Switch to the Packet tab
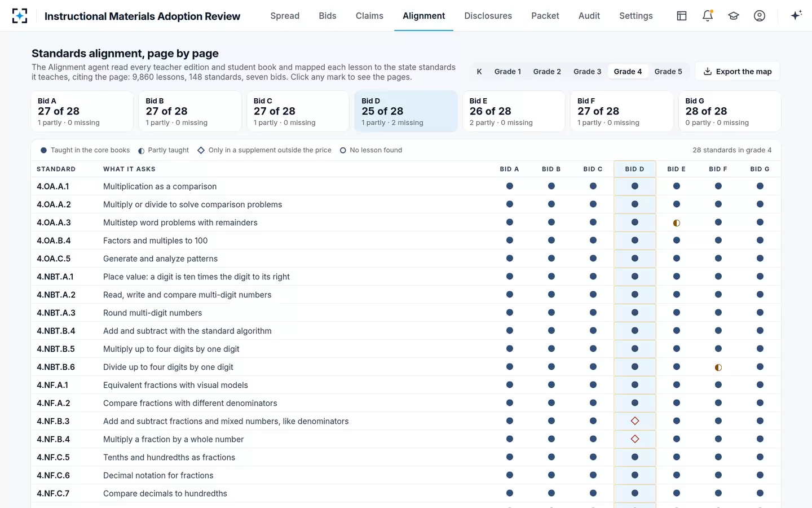 click(545, 16)
